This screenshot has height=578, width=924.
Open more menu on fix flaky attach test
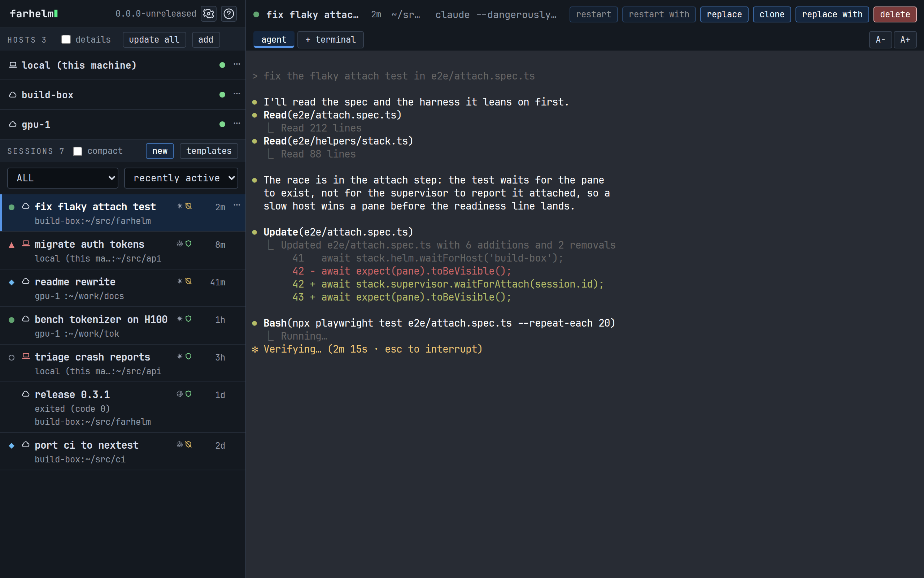point(237,205)
